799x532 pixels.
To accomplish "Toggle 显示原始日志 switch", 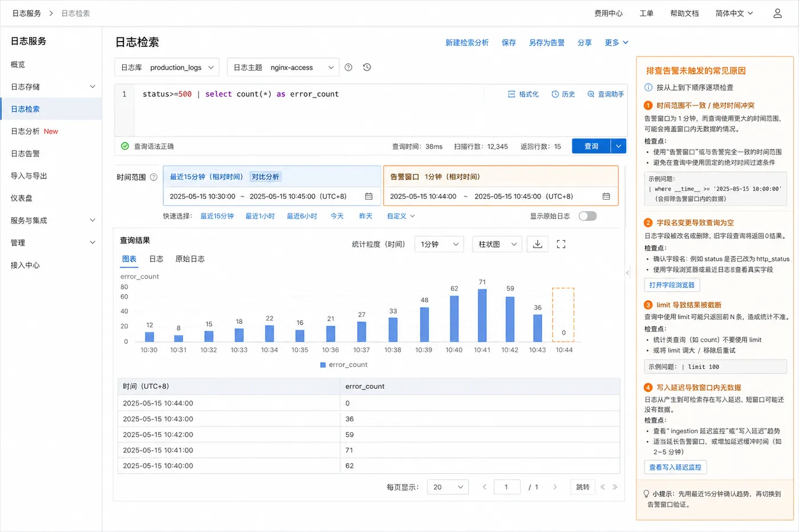I will pos(588,216).
